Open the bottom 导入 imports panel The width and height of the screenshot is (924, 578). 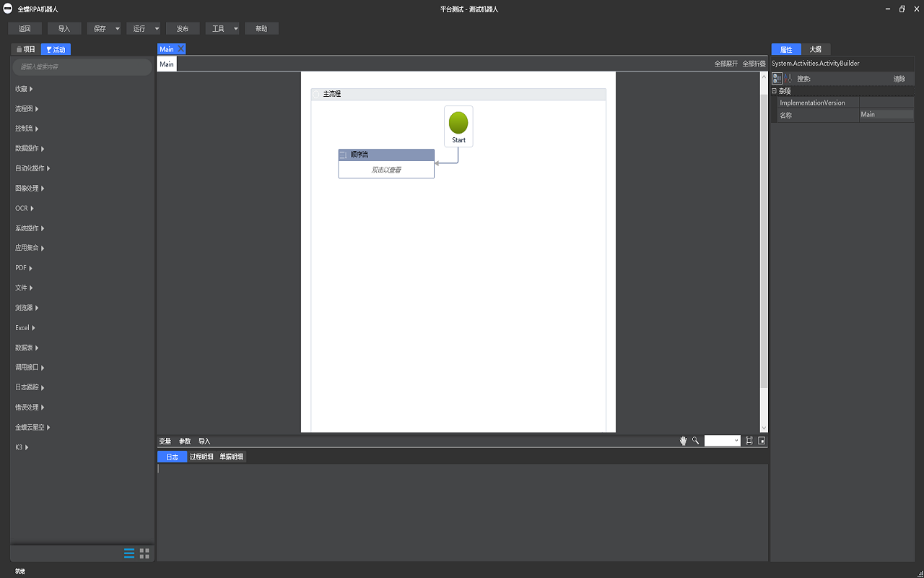pos(204,441)
